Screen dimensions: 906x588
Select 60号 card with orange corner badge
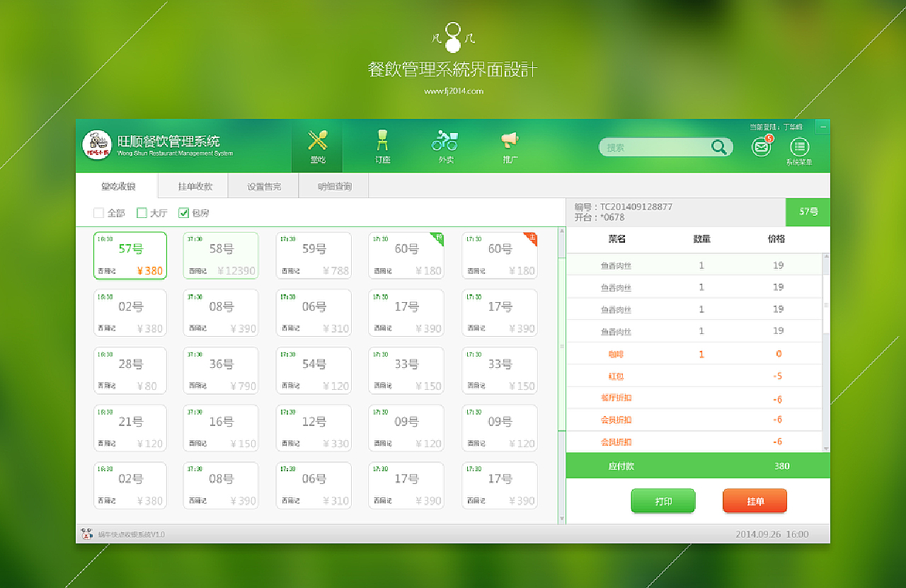[500, 255]
